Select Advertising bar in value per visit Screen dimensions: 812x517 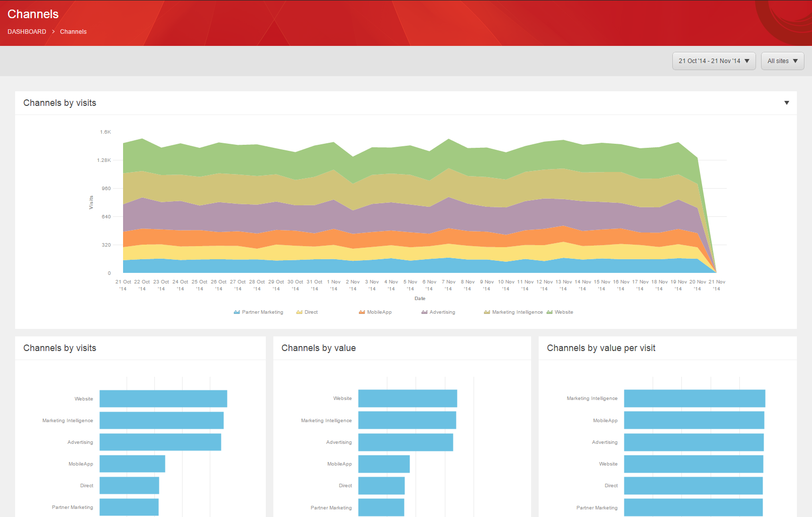coord(694,442)
